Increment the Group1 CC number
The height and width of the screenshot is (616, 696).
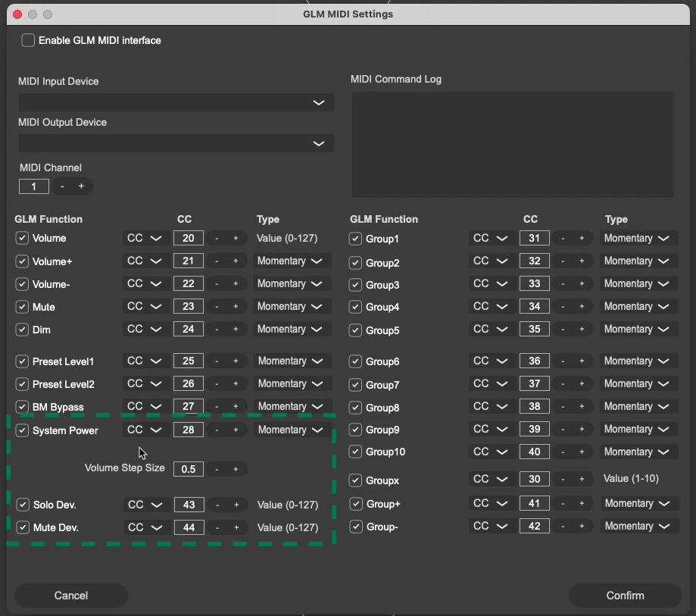pos(582,239)
